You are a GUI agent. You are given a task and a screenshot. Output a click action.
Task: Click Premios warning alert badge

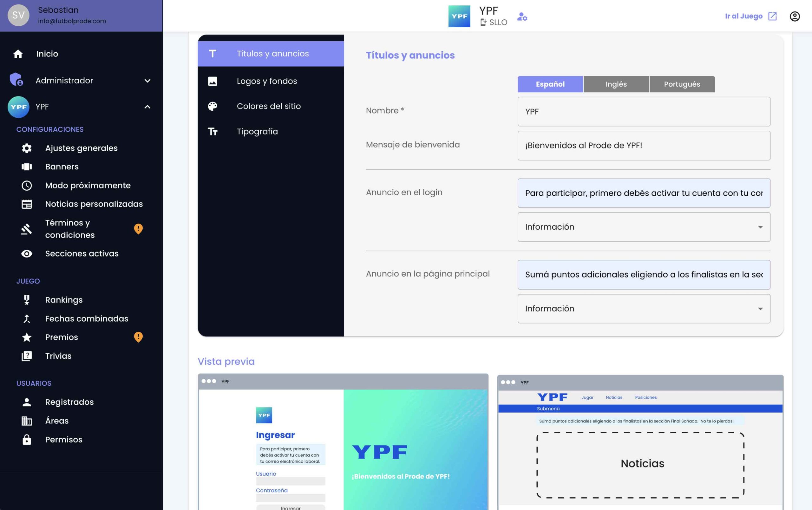tap(138, 337)
